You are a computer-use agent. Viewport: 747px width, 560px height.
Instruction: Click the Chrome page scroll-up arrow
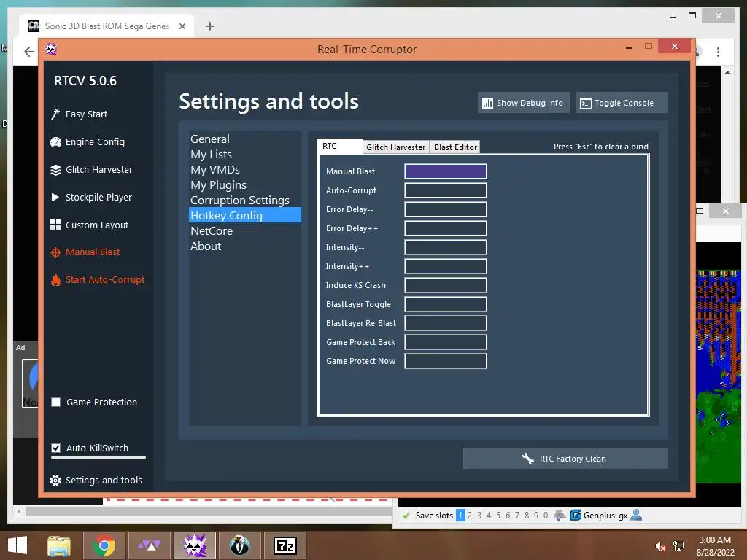pyautogui.click(x=727, y=72)
